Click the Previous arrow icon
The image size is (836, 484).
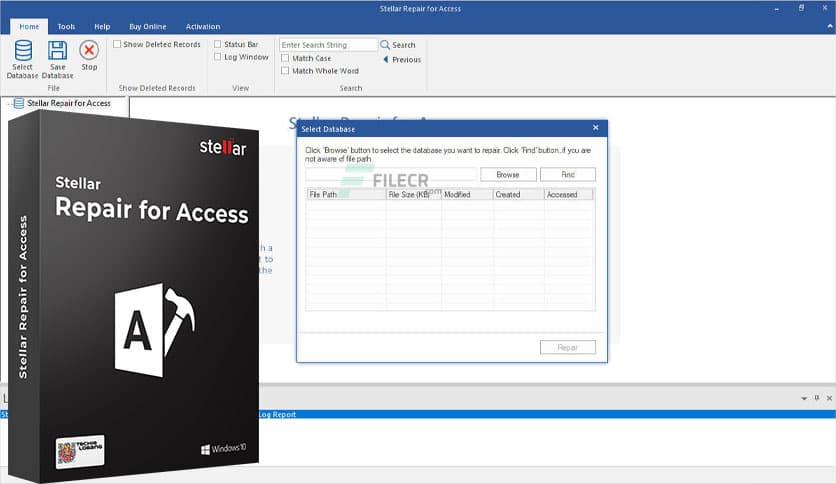[x=385, y=59]
